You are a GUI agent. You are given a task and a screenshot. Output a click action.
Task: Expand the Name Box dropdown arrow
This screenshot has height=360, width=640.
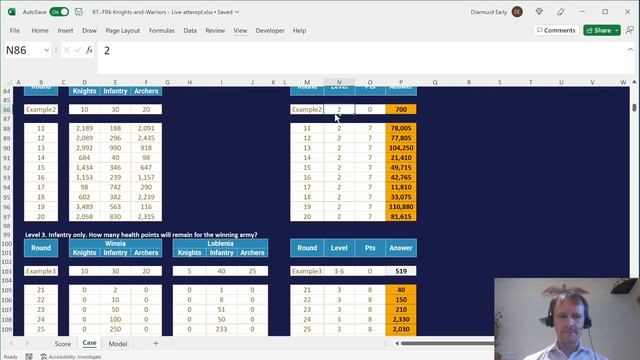(47, 50)
